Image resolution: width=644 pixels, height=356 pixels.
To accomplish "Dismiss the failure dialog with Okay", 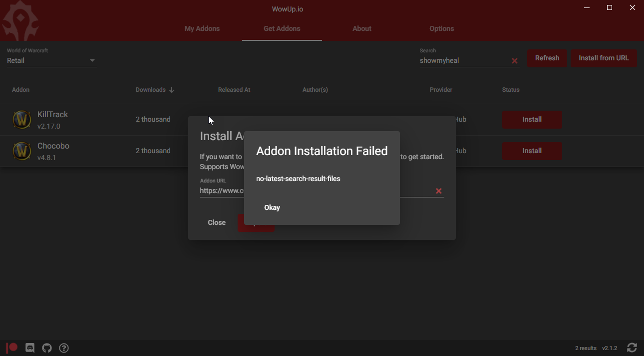I will click(x=272, y=207).
